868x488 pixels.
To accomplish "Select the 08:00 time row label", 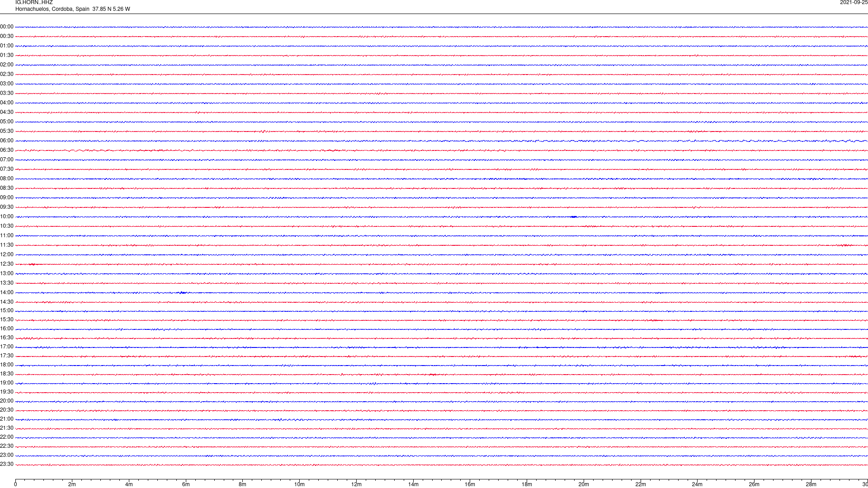I will tap(7, 178).
